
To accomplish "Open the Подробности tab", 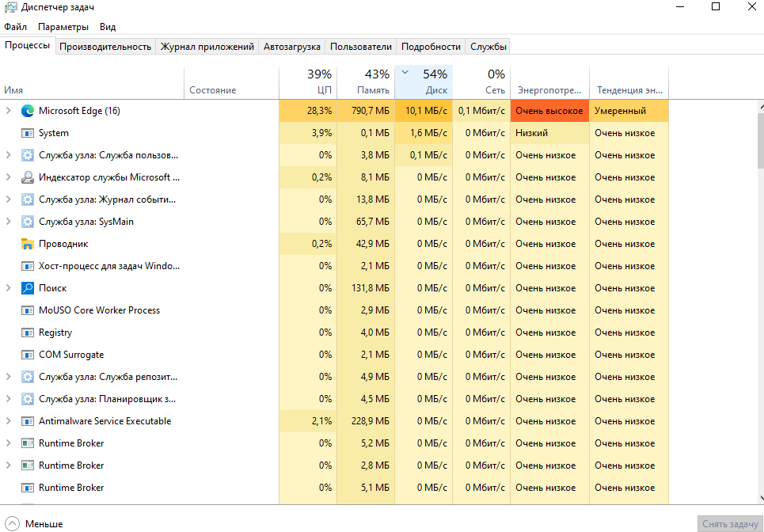I will [431, 47].
